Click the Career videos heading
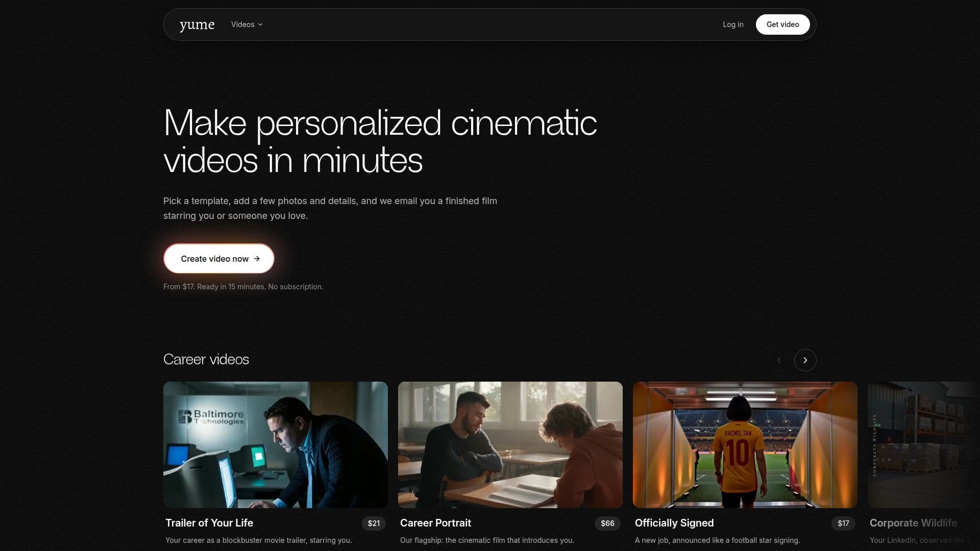980x551 pixels. 206,359
